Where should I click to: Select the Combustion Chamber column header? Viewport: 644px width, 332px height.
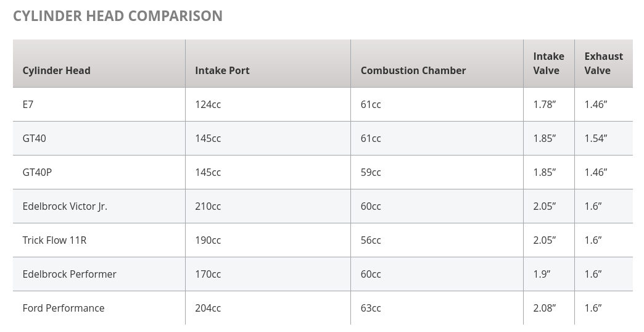click(413, 70)
